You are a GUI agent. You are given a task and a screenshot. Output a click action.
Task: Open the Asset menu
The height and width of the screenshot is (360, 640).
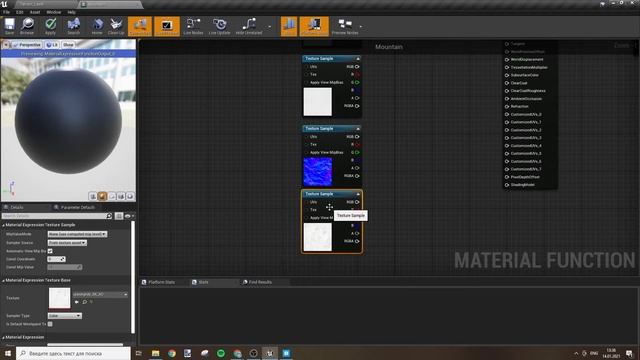click(35, 12)
